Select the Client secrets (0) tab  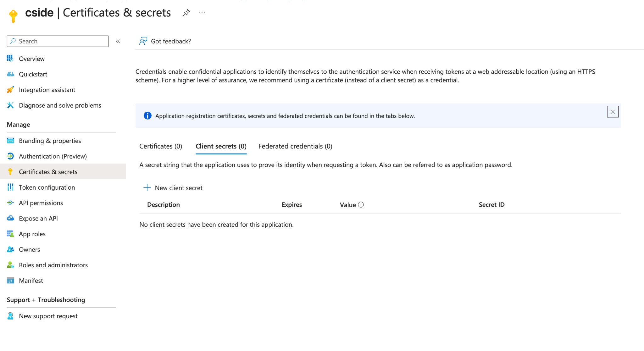click(x=221, y=146)
